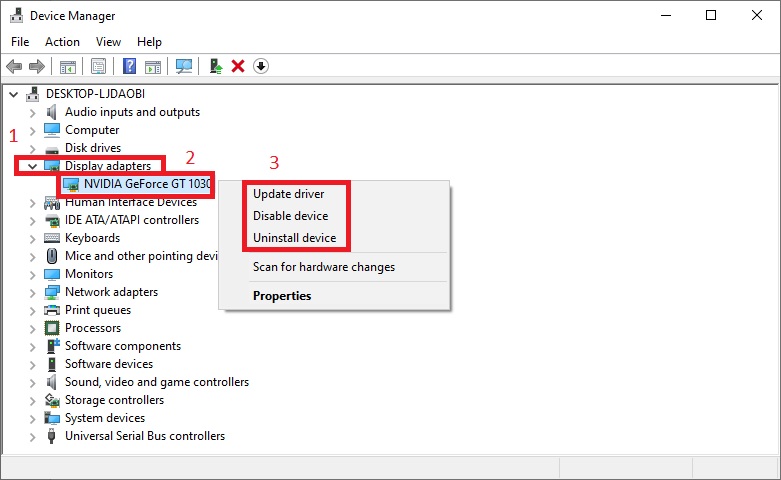This screenshot has width=781, height=480.
Task: Select the Software devices label
Action: (109, 364)
